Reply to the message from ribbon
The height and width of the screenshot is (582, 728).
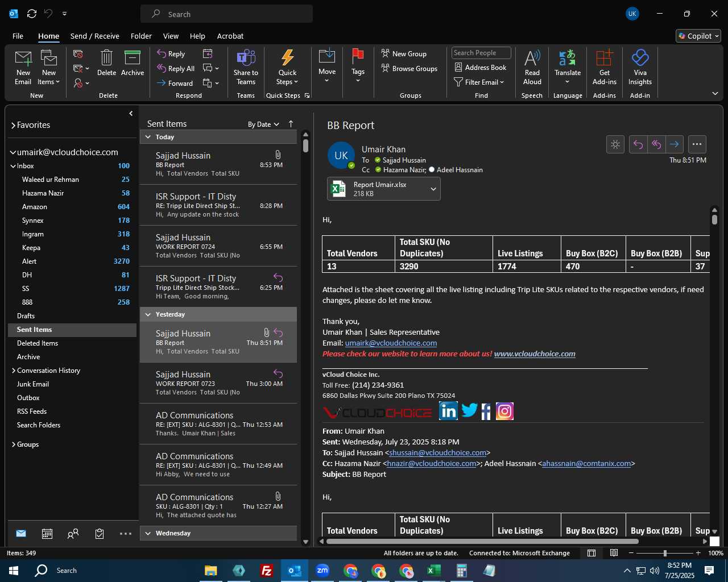tap(171, 54)
